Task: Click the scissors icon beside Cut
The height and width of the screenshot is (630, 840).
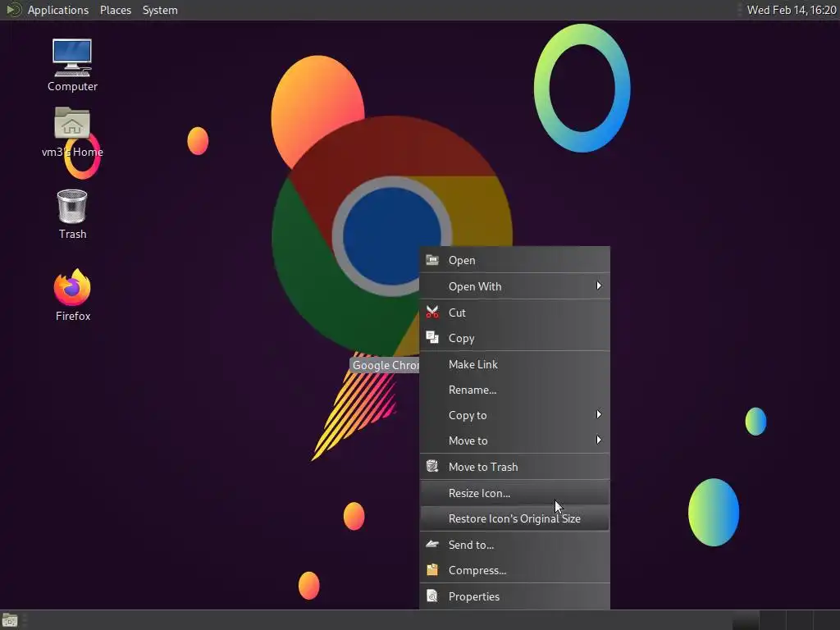Action: pos(432,313)
